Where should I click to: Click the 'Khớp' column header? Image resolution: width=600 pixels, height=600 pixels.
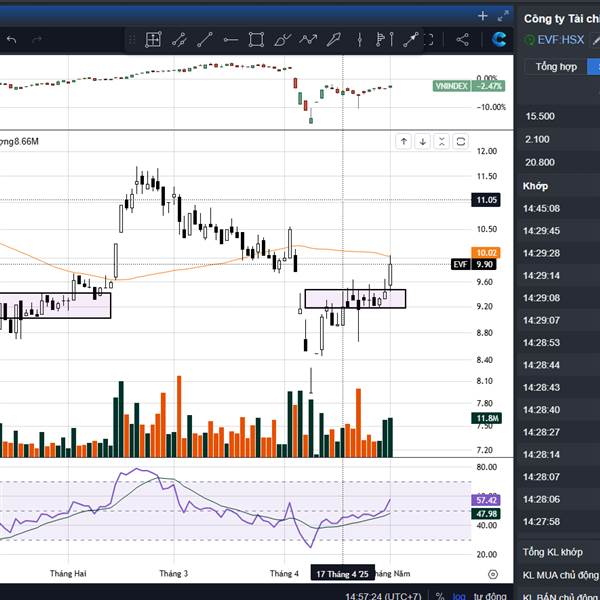(x=535, y=186)
